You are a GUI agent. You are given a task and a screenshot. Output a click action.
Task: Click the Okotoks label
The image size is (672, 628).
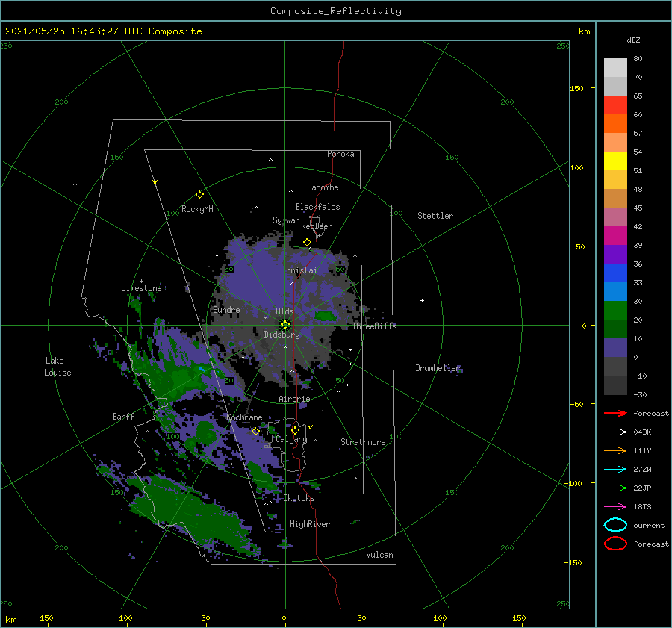point(299,498)
